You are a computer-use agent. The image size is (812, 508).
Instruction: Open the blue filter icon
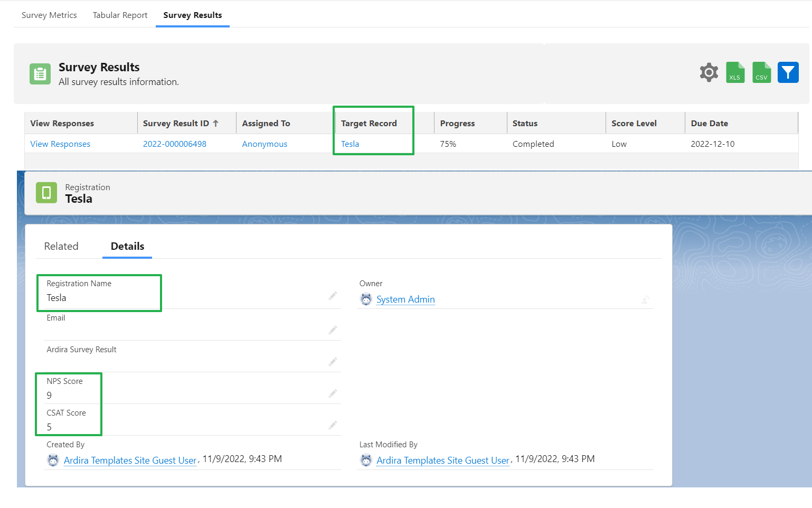point(788,72)
